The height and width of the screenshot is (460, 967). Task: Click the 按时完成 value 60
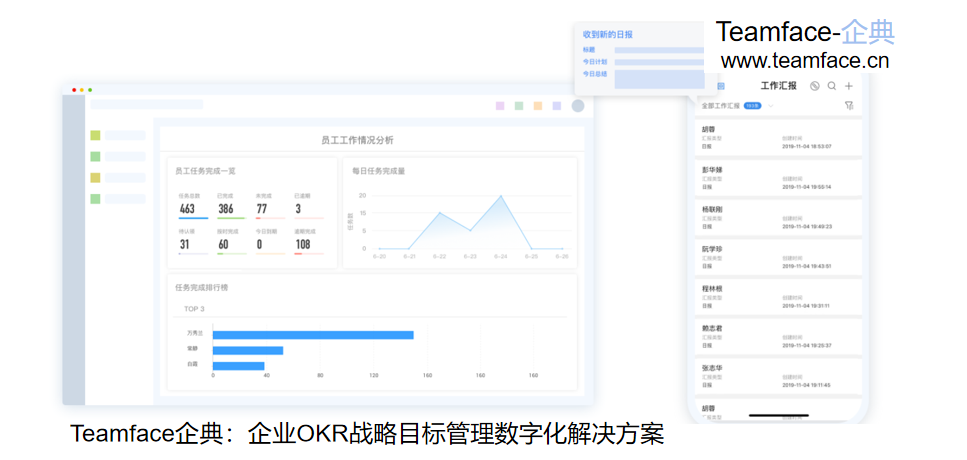coord(223,244)
